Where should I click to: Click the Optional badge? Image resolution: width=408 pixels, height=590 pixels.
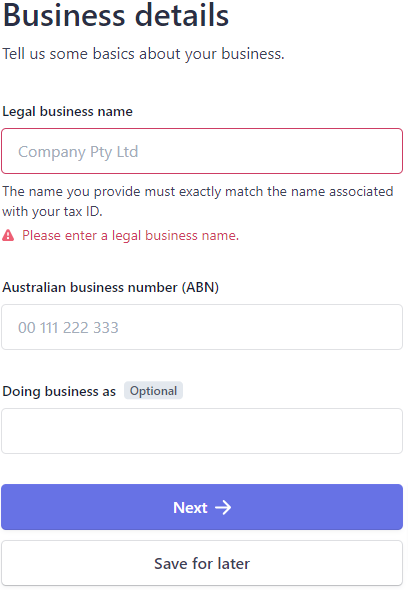pyautogui.click(x=153, y=391)
